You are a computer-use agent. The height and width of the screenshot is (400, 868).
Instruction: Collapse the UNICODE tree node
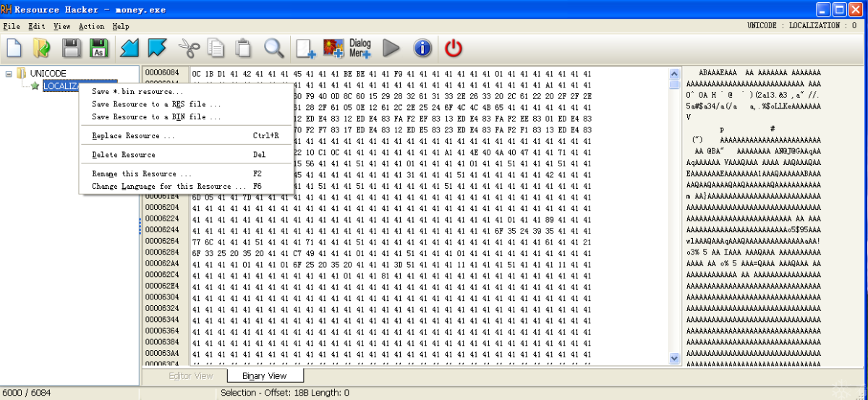coord(9,73)
